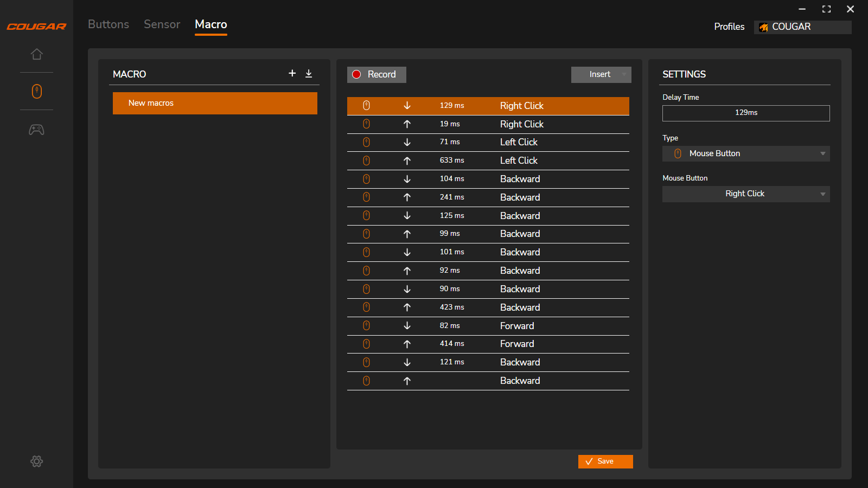The width and height of the screenshot is (868, 488).
Task: Open the Type Mouse Button dropdown
Action: click(x=746, y=153)
